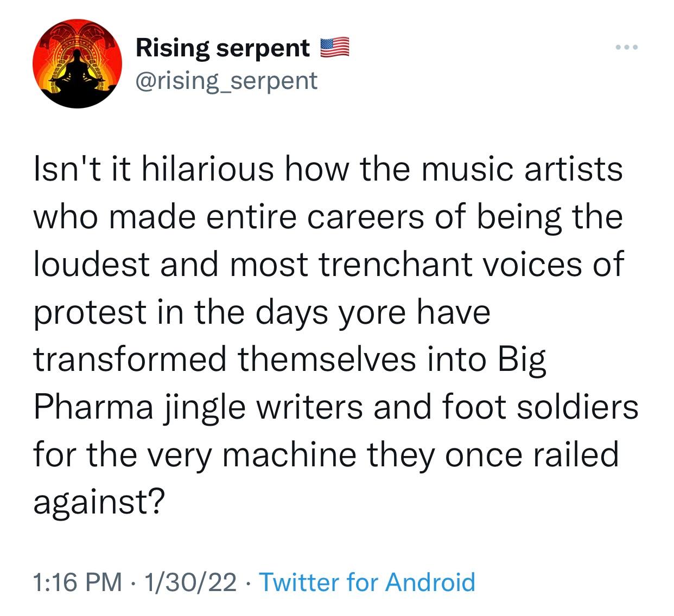Click the final word "against?" in tweet

point(98,503)
